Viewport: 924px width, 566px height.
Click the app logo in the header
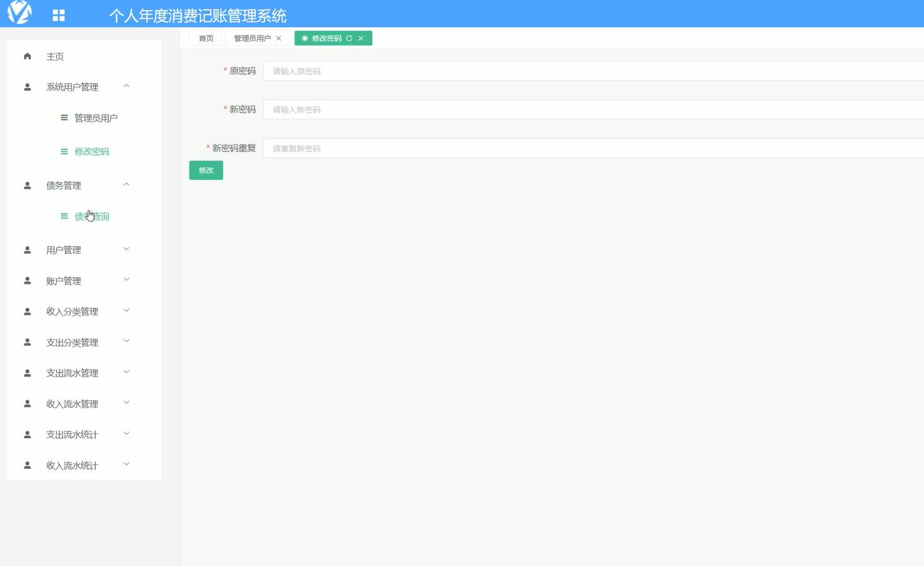(x=20, y=12)
